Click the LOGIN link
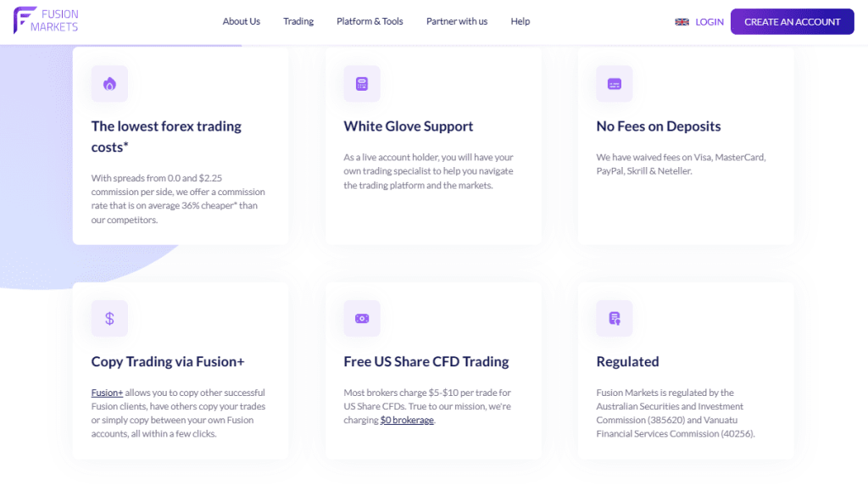This screenshot has height=496, width=868. 709,22
